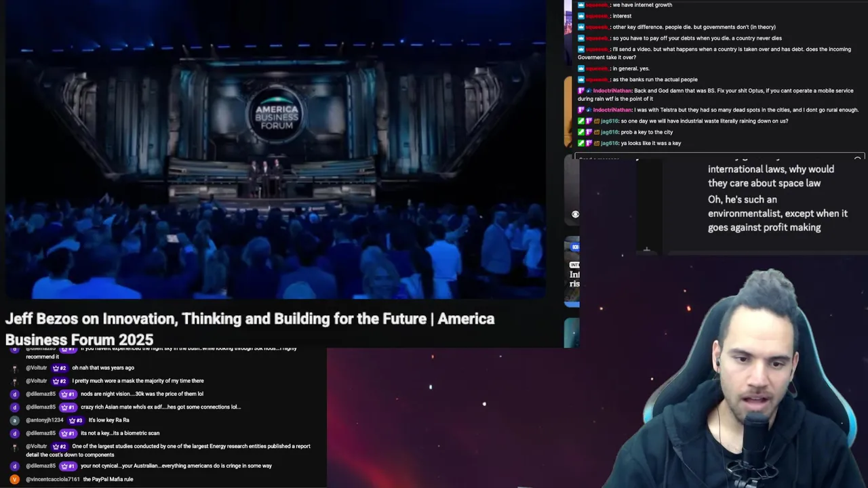Click crown badge next to 'we have internet growth'

581,5
